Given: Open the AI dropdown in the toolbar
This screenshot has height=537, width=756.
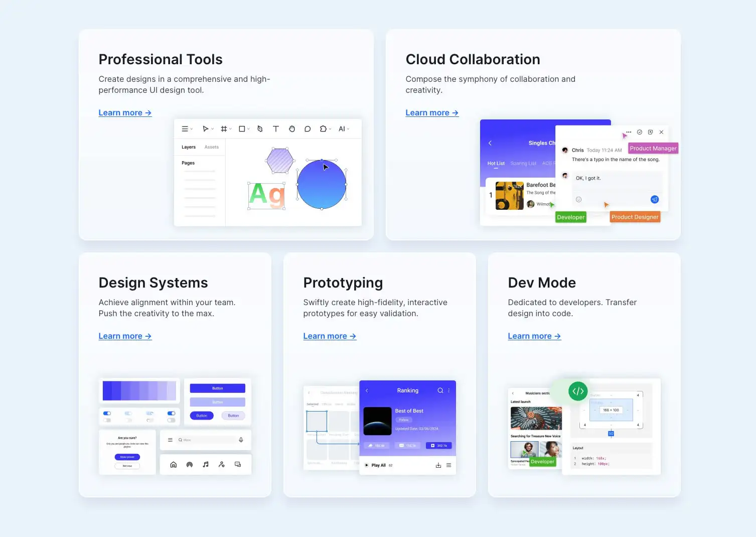Looking at the screenshot, I should (x=344, y=129).
